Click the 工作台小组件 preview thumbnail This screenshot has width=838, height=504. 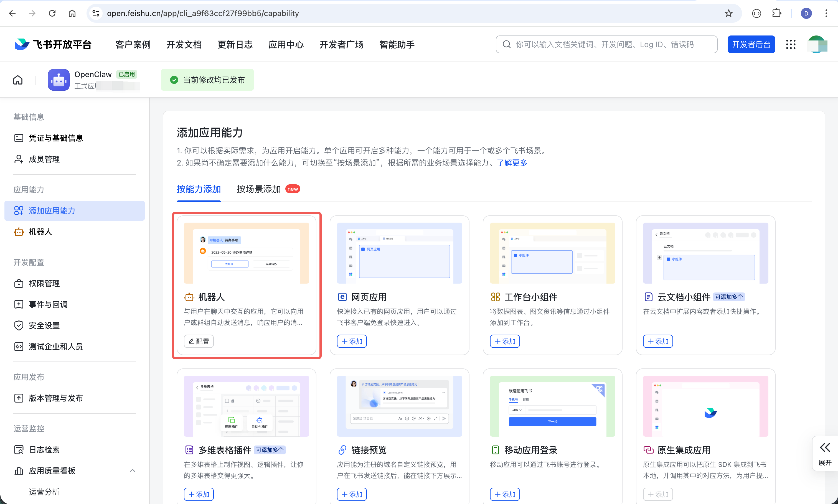(552, 253)
